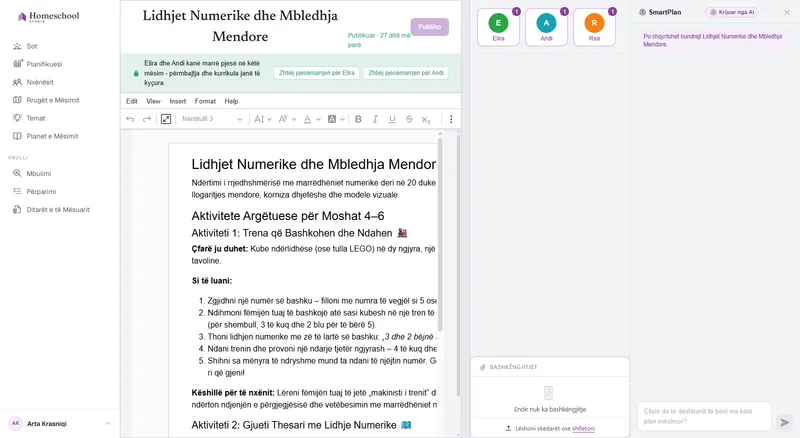This screenshot has height=438, width=800.
Task: Apply subscript formatting icon
Action: tap(426, 119)
